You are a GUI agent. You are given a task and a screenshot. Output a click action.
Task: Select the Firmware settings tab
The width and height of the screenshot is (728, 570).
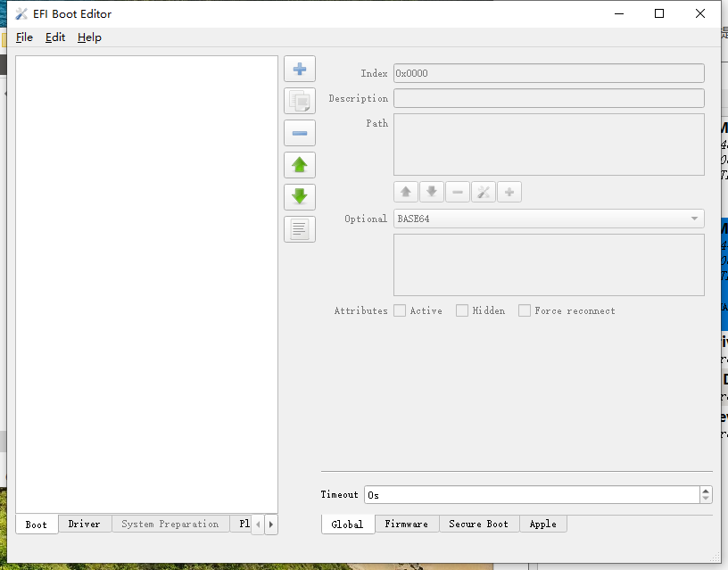(407, 524)
